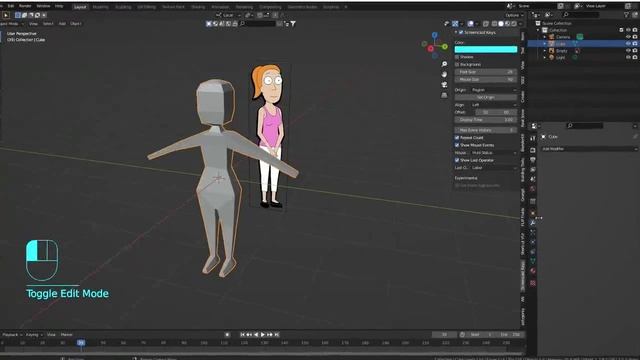Open the viewport Select menu
This screenshot has height=360, width=640.
[48, 24]
